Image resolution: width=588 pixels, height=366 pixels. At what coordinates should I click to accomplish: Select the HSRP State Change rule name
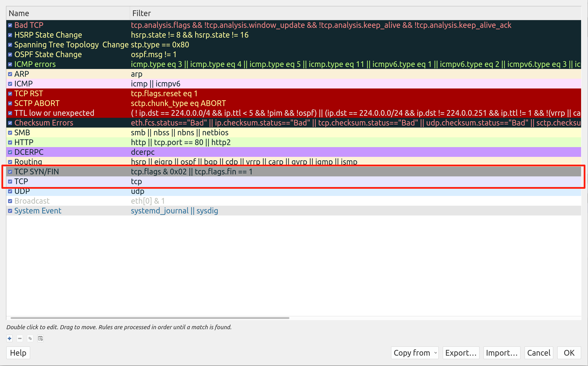point(48,35)
